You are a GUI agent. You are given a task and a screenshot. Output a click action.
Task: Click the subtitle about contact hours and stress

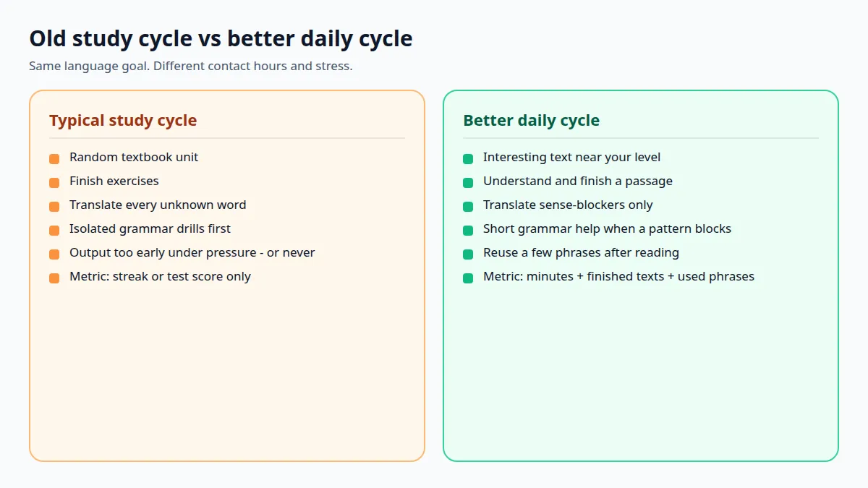(x=191, y=67)
